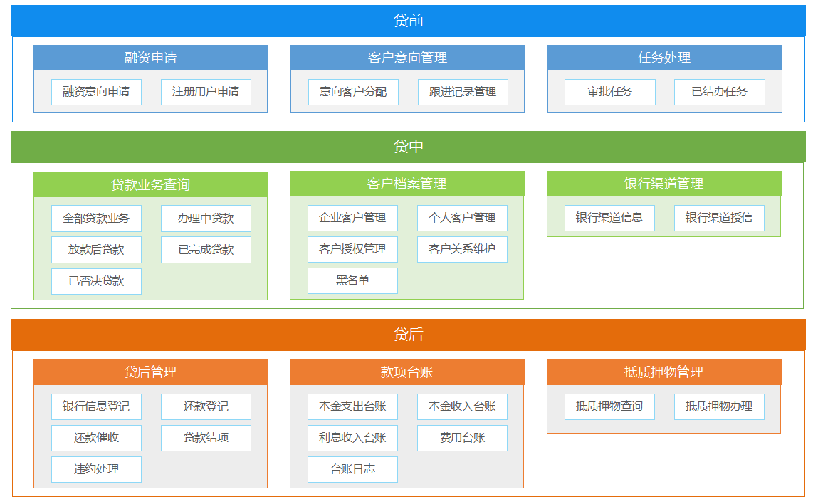Choose 企业客户管理 module
Image resolution: width=813 pixels, height=504 pixels.
352,218
